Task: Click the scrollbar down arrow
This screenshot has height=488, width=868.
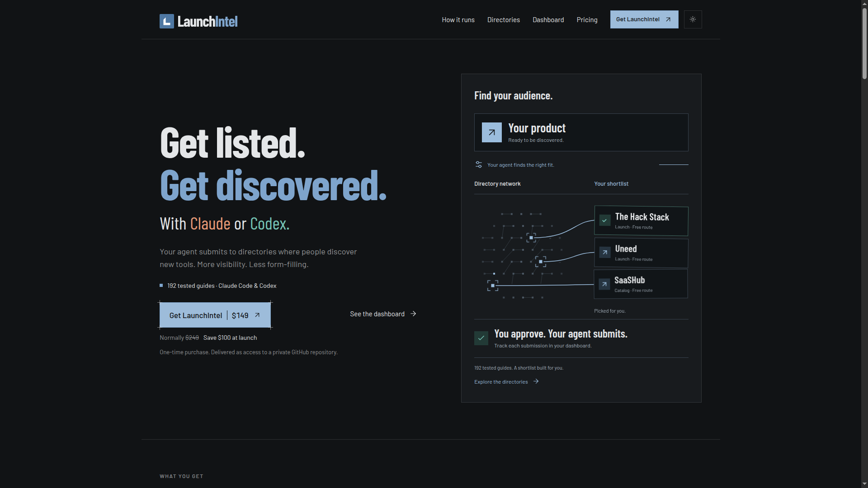Action: (x=864, y=484)
